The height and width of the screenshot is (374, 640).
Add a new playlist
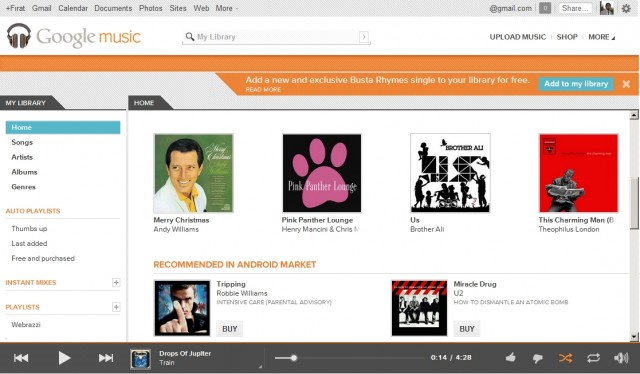click(x=116, y=307)
